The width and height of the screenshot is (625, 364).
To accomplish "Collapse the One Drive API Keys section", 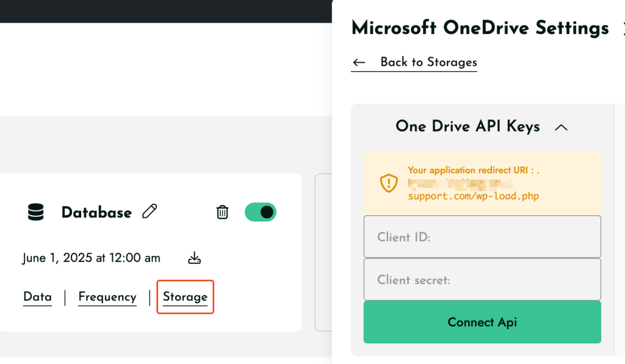I will tap(561, 127).
